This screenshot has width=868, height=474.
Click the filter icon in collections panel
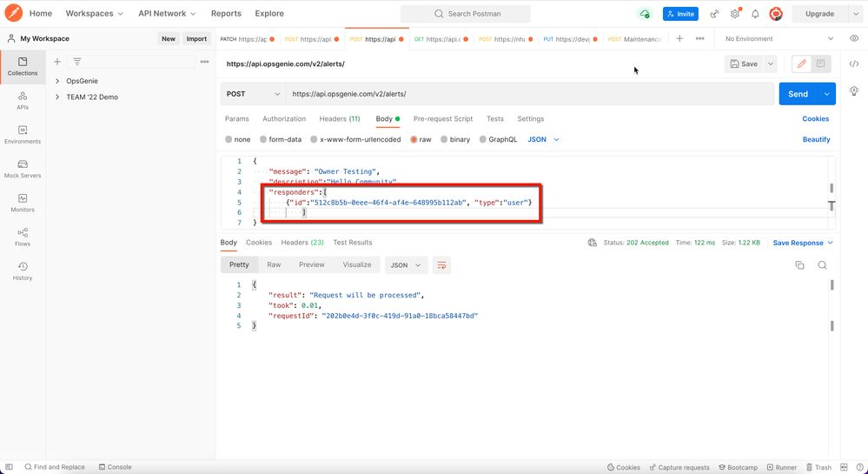point(77,62)
